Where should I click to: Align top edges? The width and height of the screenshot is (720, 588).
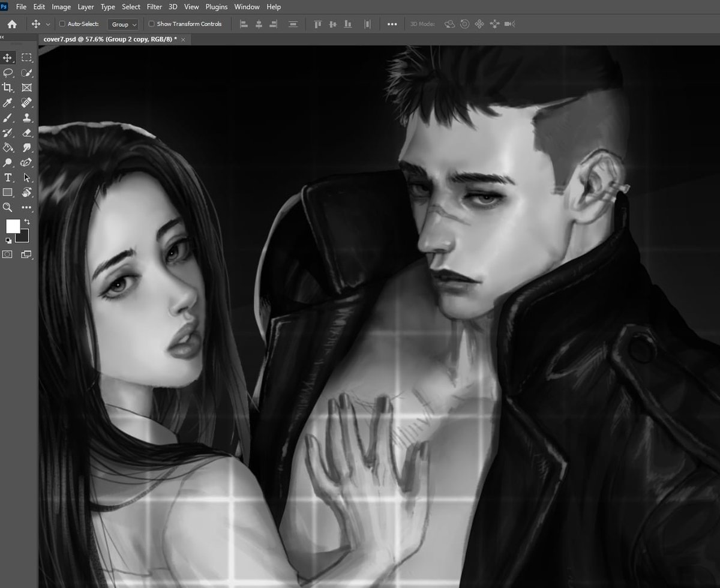318,24
